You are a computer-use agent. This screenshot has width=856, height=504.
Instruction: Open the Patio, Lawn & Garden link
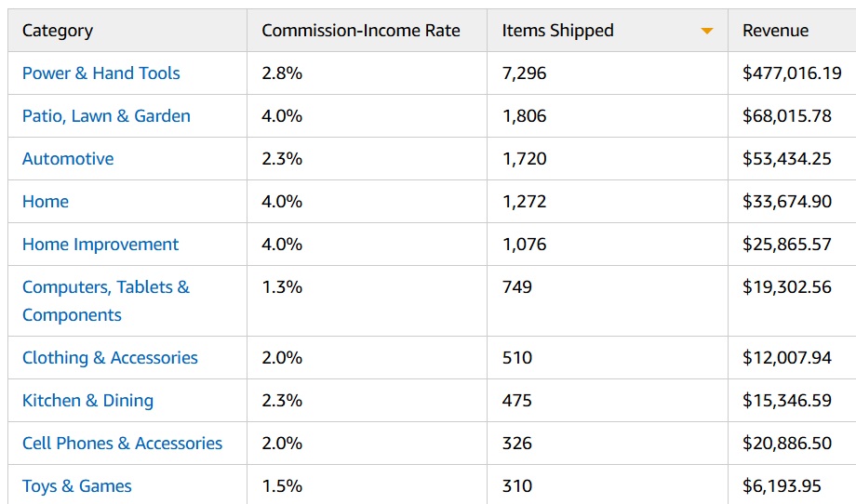point(106,116)
